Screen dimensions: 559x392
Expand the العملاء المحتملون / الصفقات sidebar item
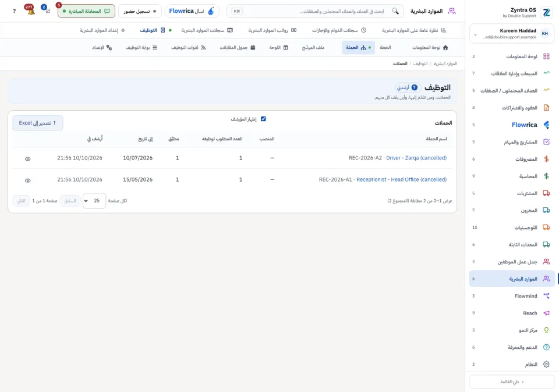click(x=512, y=91)
